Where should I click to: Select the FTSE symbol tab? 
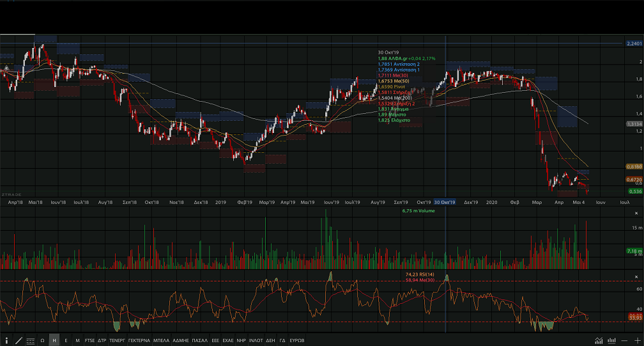[x=89, y=340]
